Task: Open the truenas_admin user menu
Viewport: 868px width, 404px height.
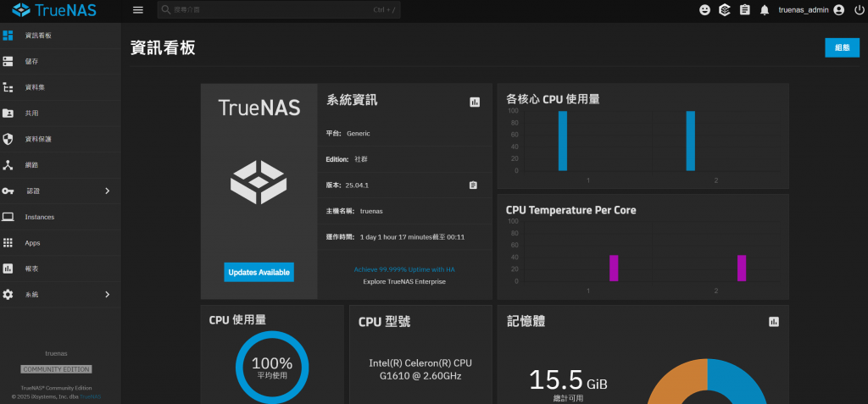Action: click(811, 10)
